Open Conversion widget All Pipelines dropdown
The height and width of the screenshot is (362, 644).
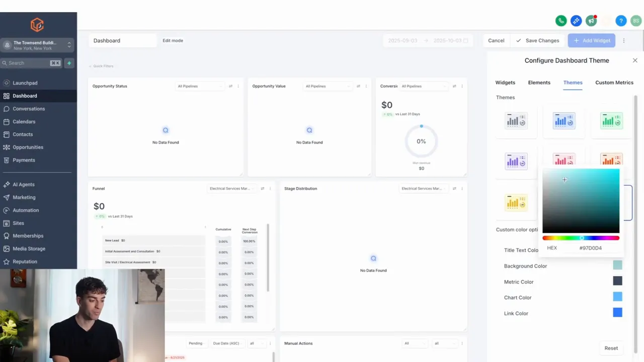(423, 86)
